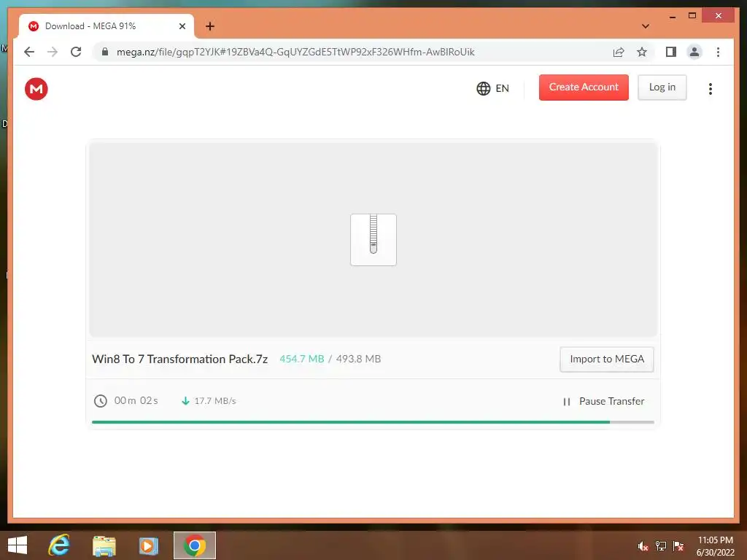This screenshot has height=560, width=747.
Task: Open Chrome profile avatar
Action: [694, 52]
